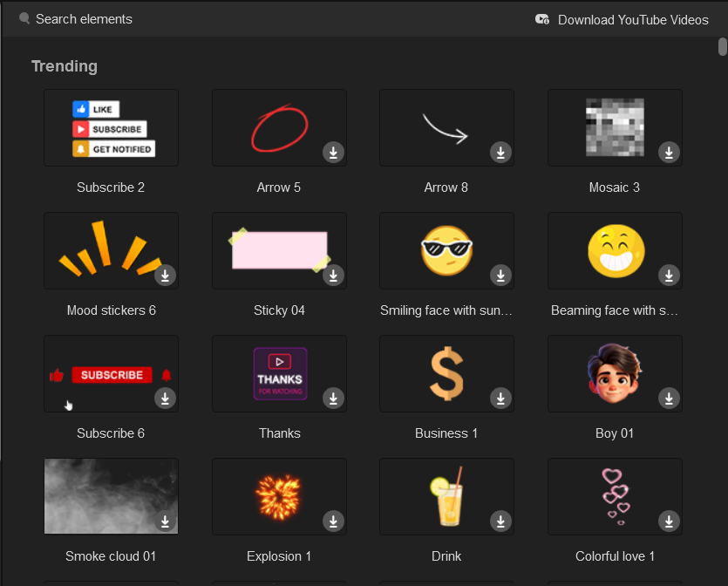Click the search magnifier icon
This screenshot has height=586, width=728.
click(x=24, y=18)
